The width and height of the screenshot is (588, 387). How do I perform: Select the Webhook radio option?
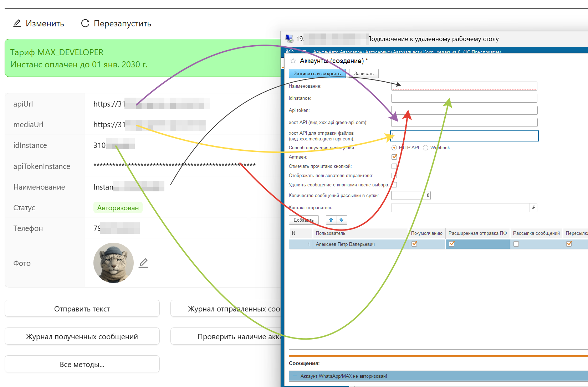tap(425, 148)
